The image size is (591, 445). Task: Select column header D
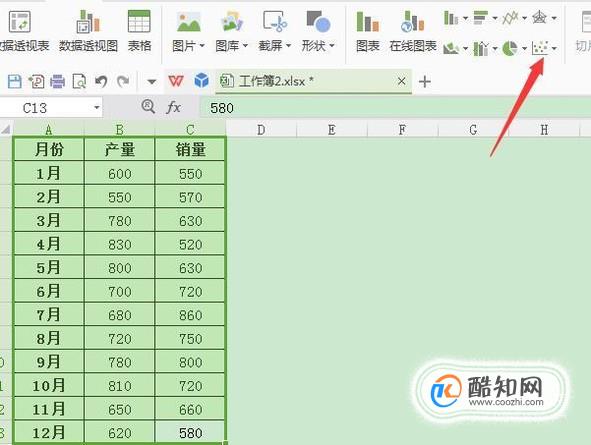261,130
